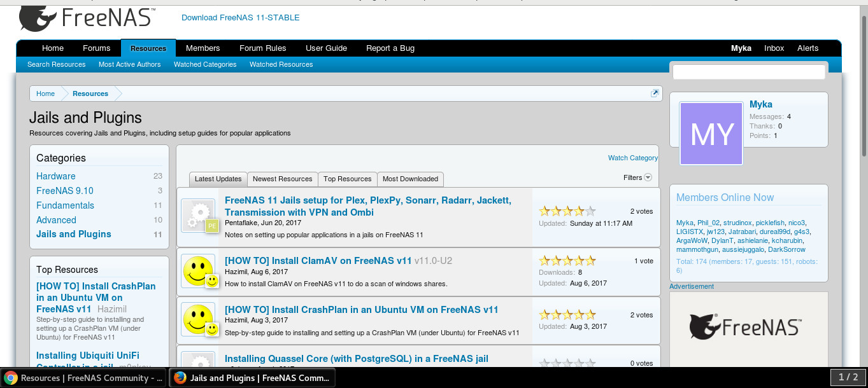Click Myka username in profile panel
This screenshot has height=388, width=868.
coord(761,104)
